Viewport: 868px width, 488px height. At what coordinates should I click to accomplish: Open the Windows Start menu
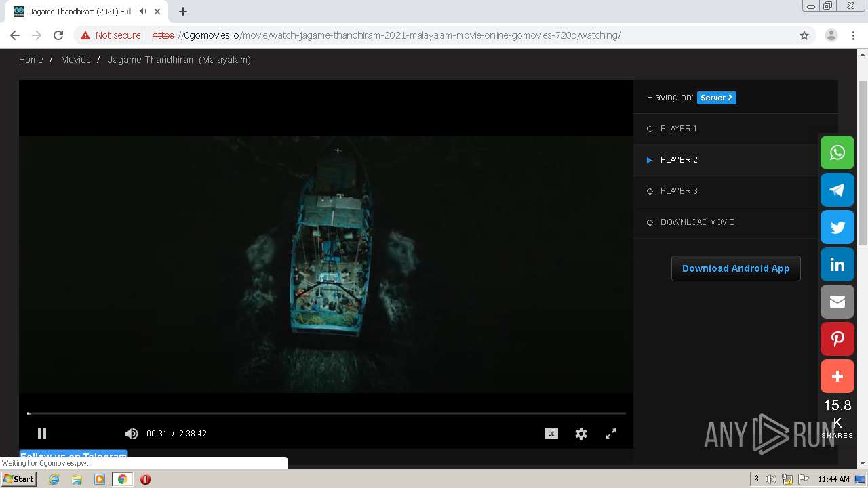[x=19, y=479]
